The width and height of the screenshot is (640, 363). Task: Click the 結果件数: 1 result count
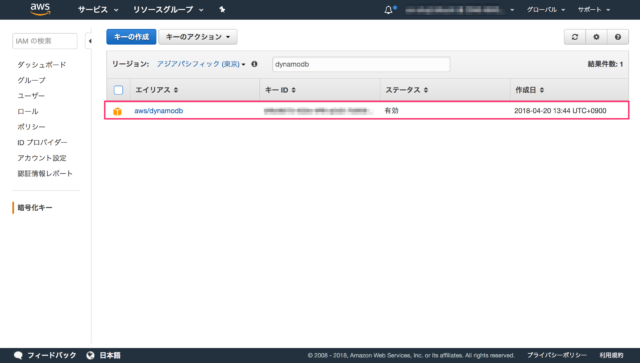(x=605, y=64)
